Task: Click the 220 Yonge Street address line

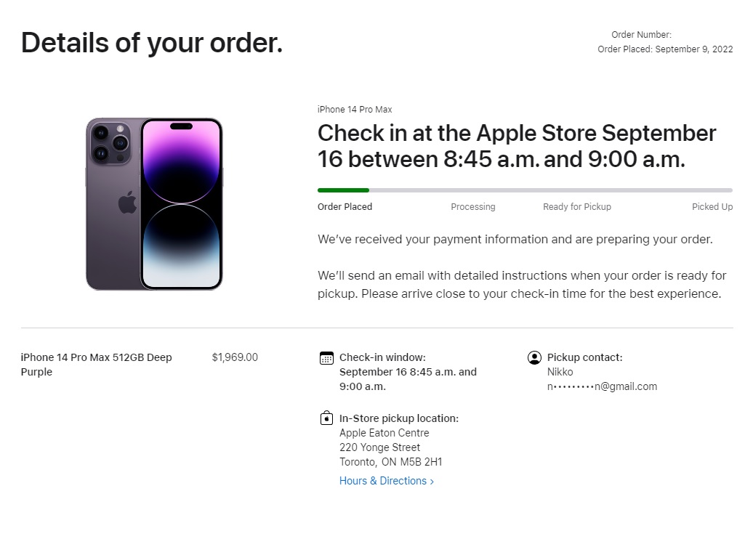Action: click(379, 447)
